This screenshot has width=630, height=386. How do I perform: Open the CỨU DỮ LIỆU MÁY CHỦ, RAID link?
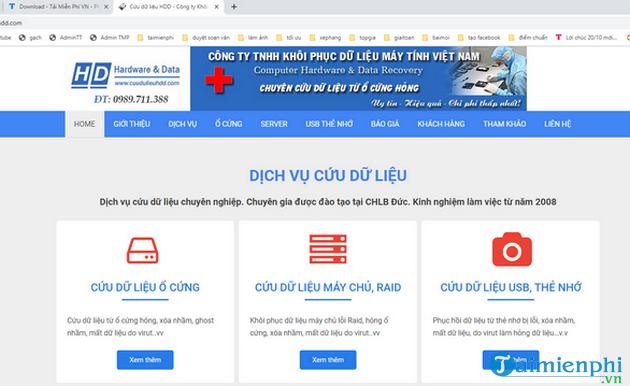click(x=328, y=288)
